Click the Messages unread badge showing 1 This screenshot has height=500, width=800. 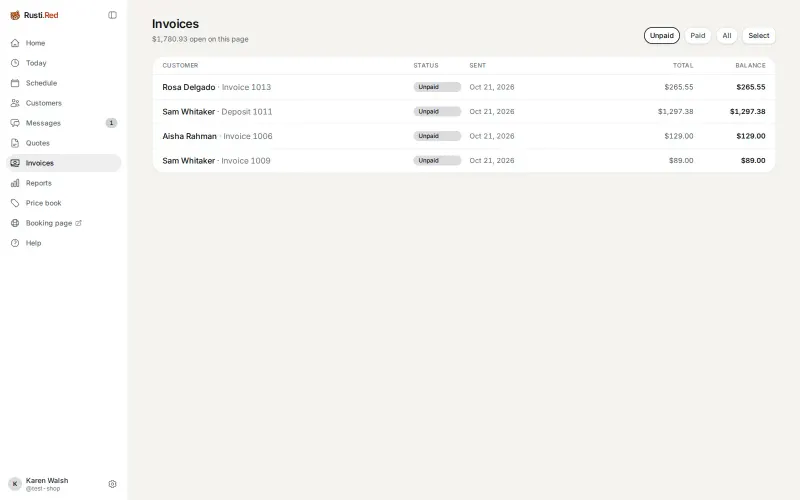click(x=111, y=123)
